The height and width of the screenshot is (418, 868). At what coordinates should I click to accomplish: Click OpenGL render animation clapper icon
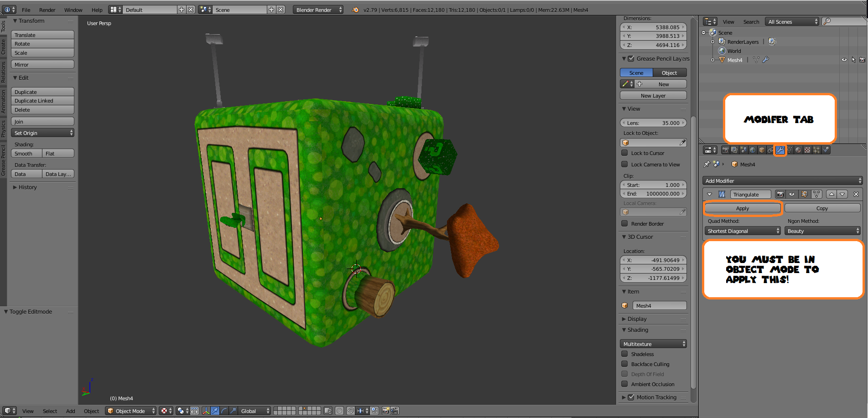coord(395,411)
